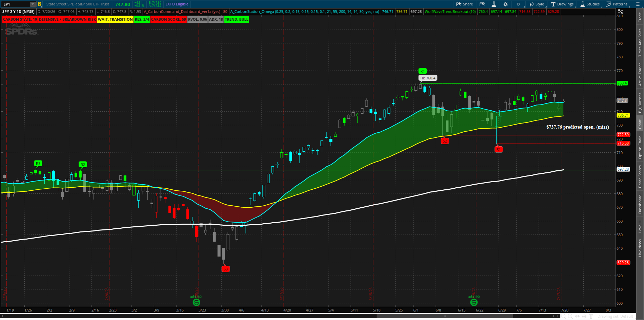Screen dimensions: 644x320
Task: Click the S2 support bubble
Action: coord(445,141)
